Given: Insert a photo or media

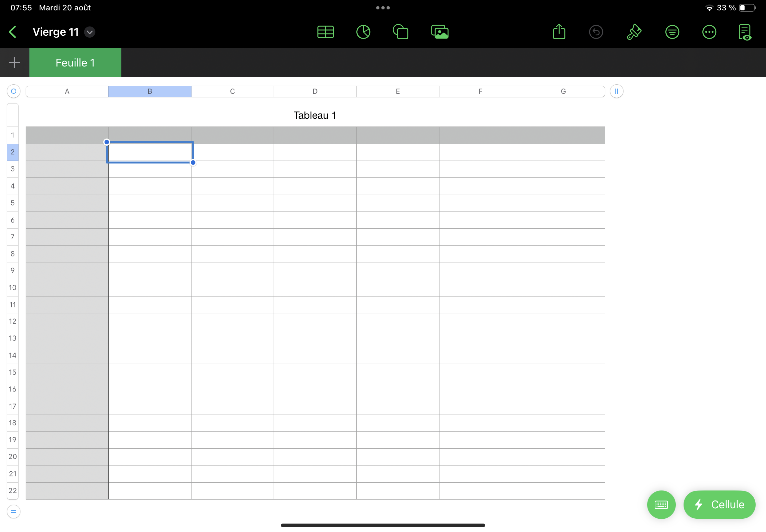Looking at the screenshot, I should 440,32.
